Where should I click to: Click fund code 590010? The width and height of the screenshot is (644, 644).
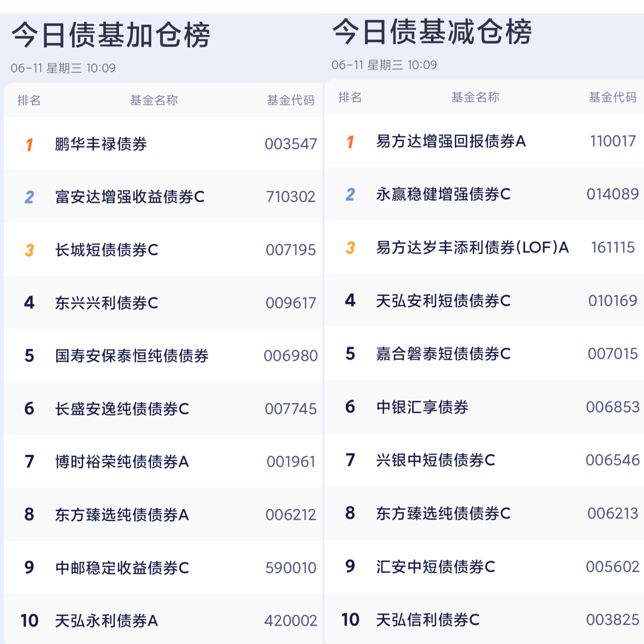291,568
